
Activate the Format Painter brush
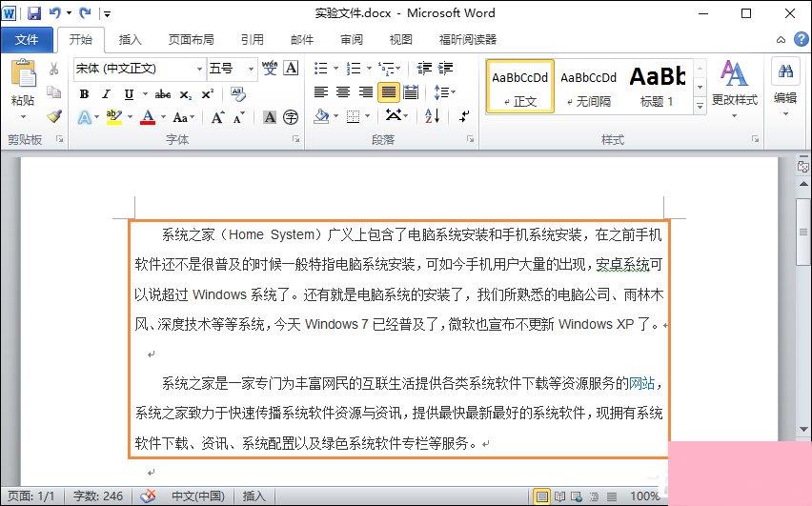pos(54,116)
